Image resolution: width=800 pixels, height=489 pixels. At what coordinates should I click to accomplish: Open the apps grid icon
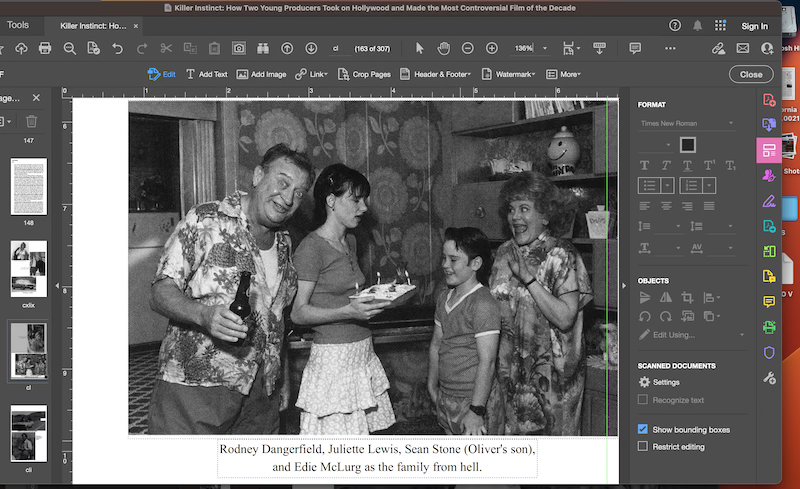pos(720,26)
